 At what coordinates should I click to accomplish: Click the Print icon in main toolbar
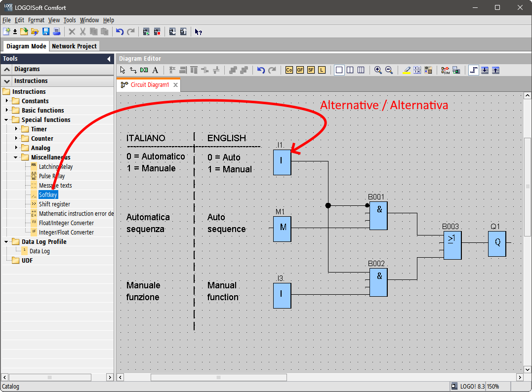tap(56, 32)
